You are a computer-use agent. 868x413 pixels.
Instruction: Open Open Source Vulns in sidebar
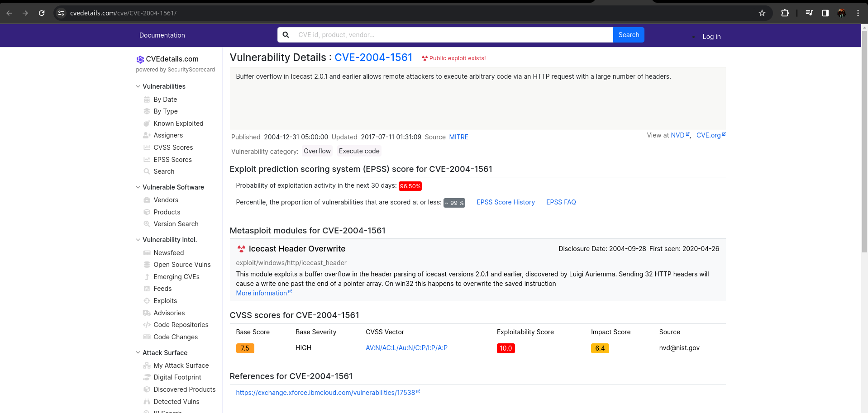pyautogui.click(x=182, y=265)
